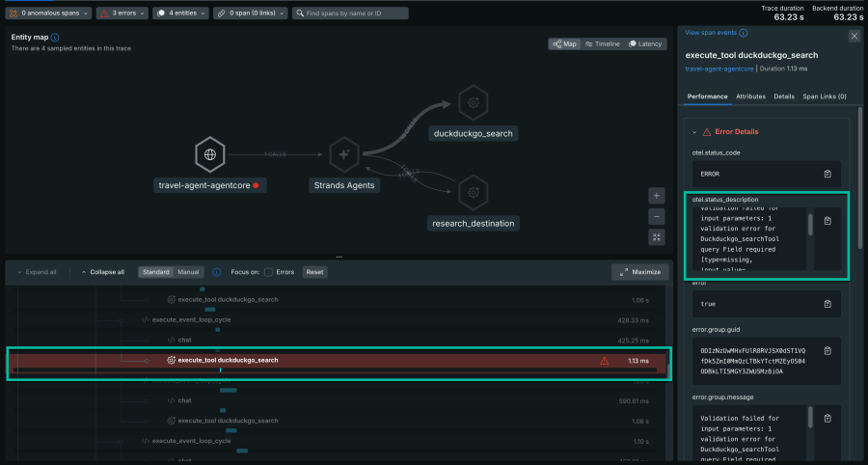Click the Entity map info icon
868x465 pixels.
pyautogui.click(x=55, y=38)
